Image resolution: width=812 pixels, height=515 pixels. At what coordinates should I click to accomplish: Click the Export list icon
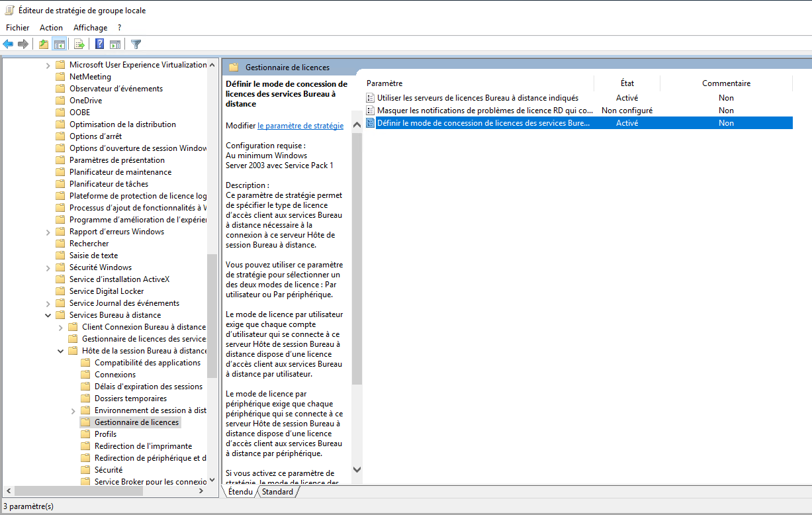tap(78, 44)
